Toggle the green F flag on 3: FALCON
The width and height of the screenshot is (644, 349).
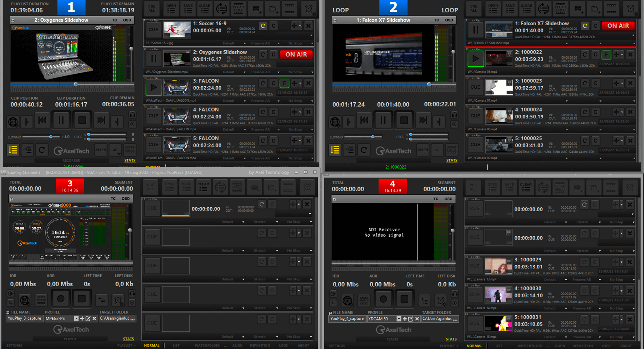coord(284,83)
